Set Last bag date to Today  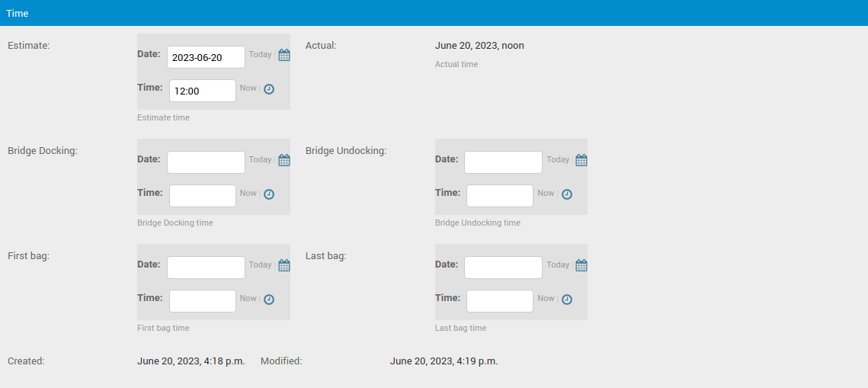coord(558,265)
